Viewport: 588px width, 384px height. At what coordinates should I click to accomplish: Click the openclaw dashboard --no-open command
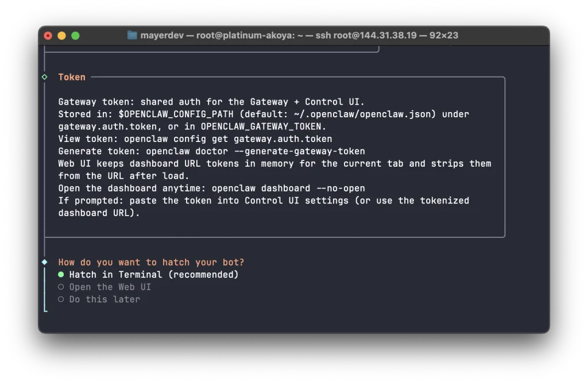click(x=288, y=189)
